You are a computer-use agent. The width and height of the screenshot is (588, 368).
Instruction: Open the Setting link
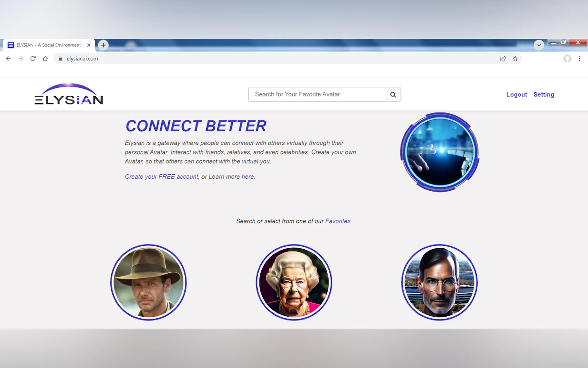[x=544, y=95]
